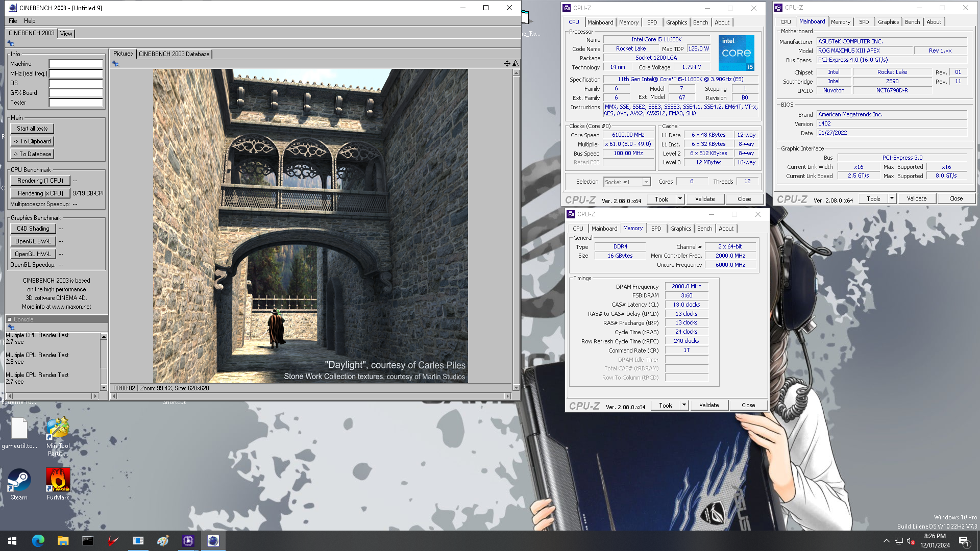
Task: Click the Intel Core i5 logo in CPU-Z
Action: [736, 53]
